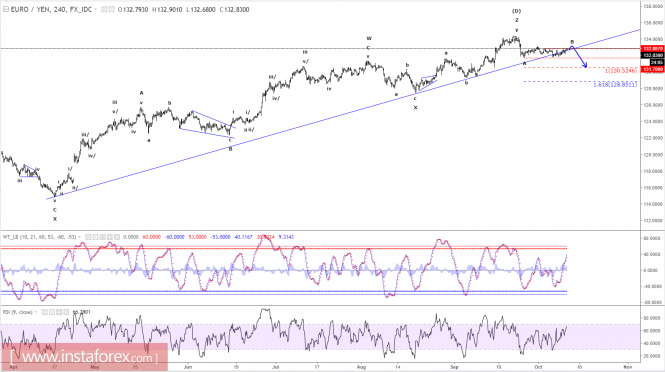Click the WT_LB blue 9.3143 value
The image size is (665, 372).
coord(286,237)
